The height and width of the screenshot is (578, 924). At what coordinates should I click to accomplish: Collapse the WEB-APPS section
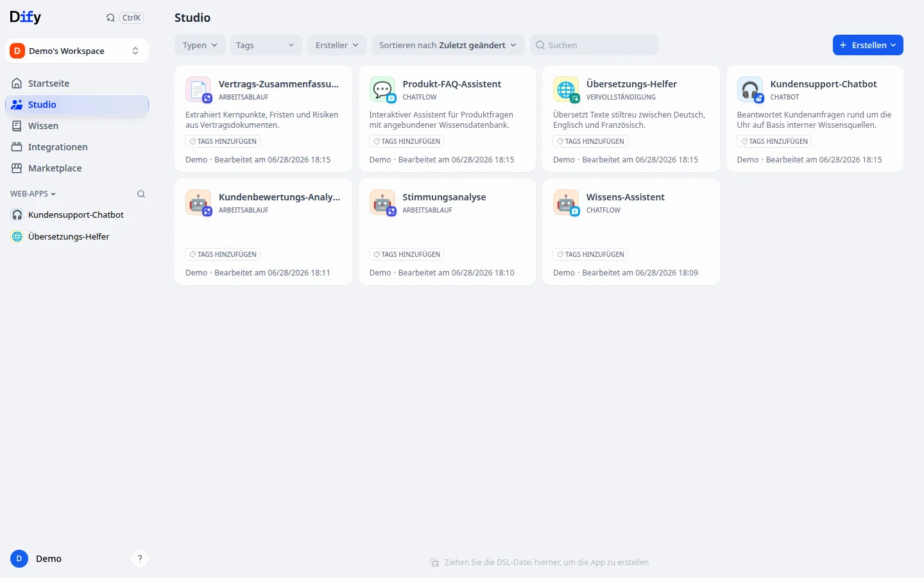(33, 194)
